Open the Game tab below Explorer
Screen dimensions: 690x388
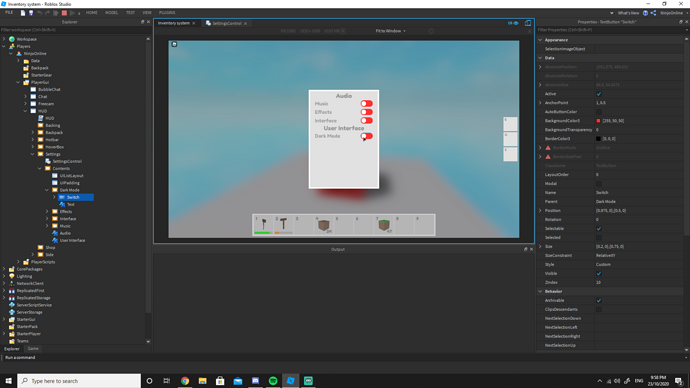pyautogui.click(x=33, y=348)
